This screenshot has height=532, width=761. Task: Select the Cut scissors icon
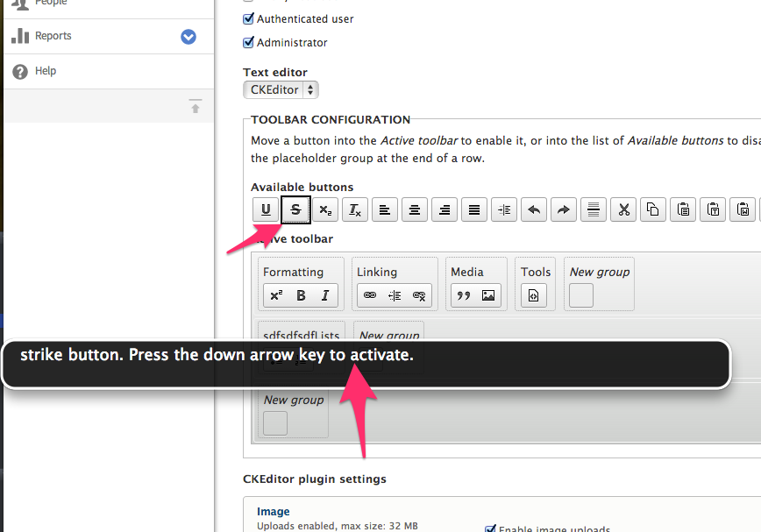[623, 209]
